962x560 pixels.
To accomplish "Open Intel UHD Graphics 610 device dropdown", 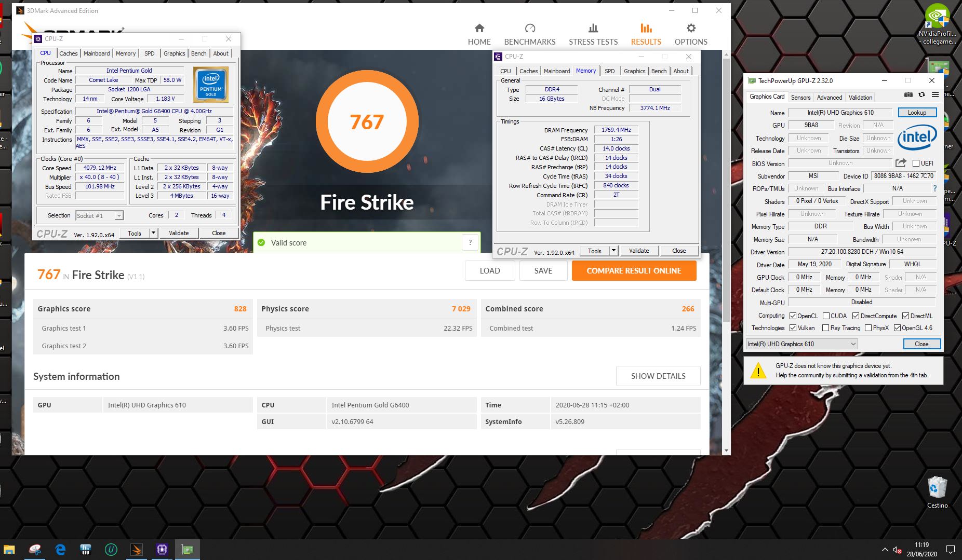I will click(x=801, y=344).
